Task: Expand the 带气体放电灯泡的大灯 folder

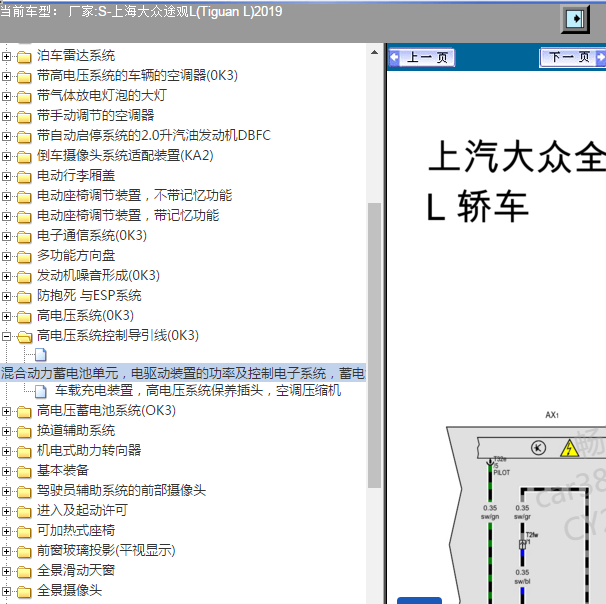Action: coord(6,96)
